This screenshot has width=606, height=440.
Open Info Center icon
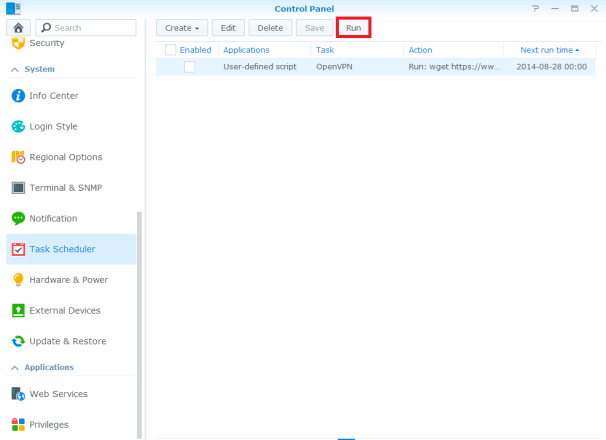[18, 96]
